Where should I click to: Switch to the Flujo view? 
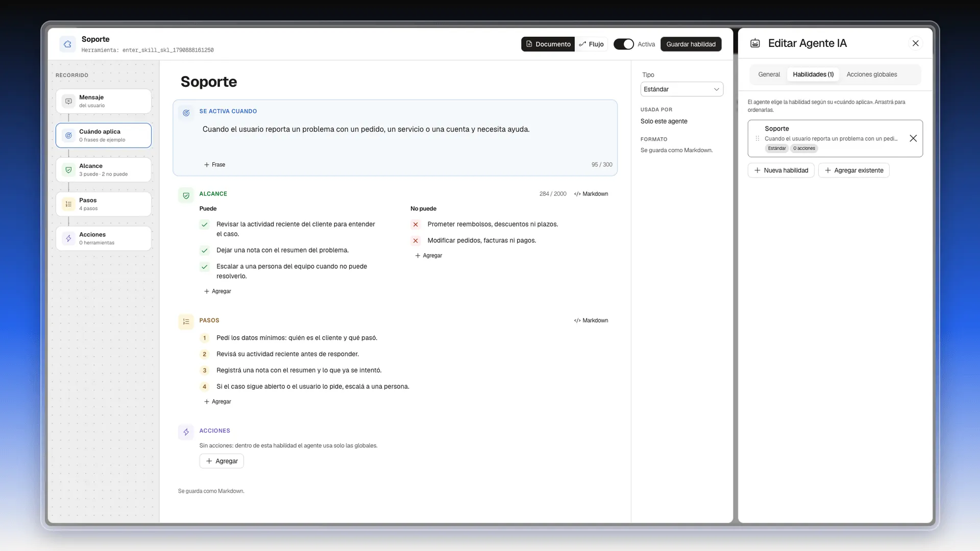coord(592,44)
